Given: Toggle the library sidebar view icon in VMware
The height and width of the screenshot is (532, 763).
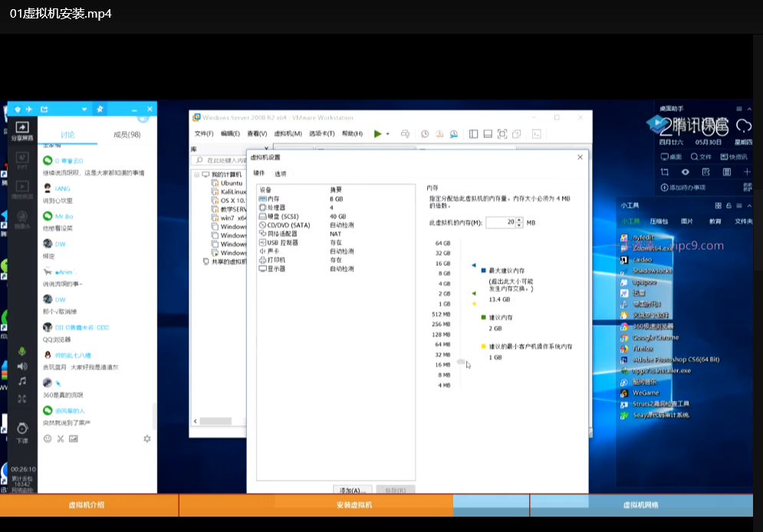Looking at the screenshot, I should [473, 133].
